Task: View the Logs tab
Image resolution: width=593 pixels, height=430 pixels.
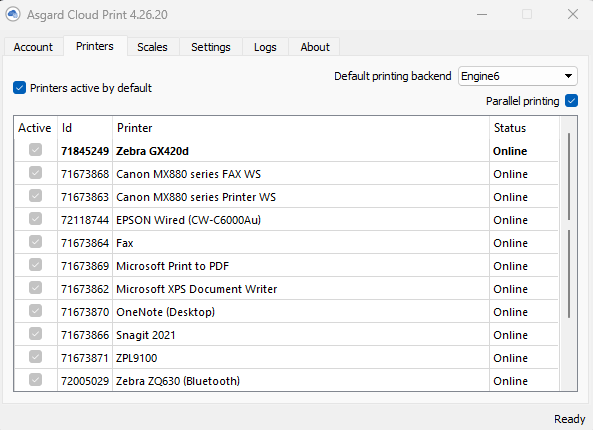Action: click(265, 47)
